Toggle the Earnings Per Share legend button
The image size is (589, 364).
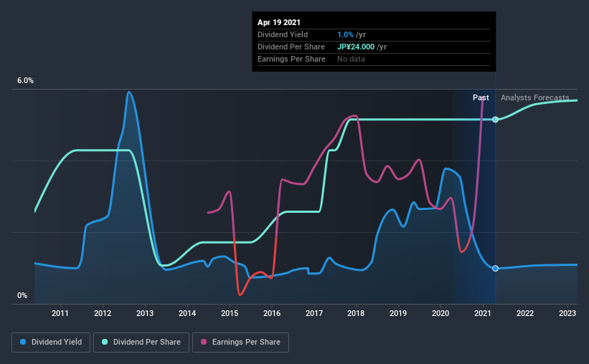coord(240,343)
